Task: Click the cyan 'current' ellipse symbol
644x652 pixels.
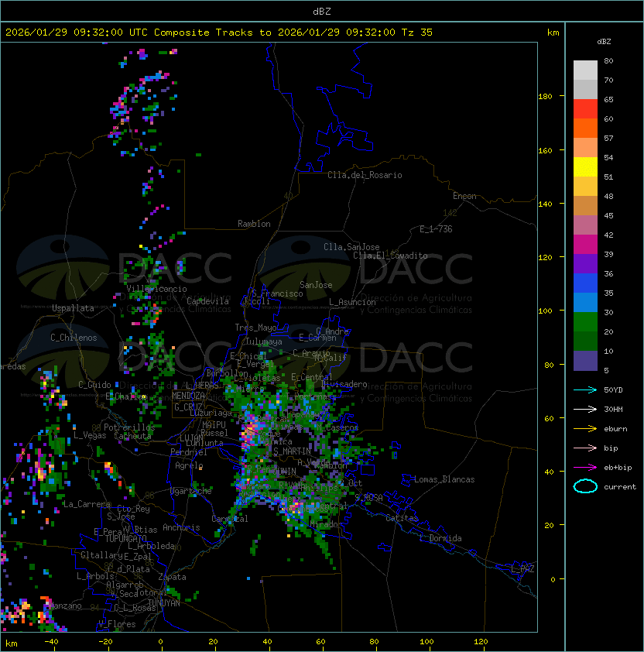Action: pyautogui.click(x=585, y=486)
